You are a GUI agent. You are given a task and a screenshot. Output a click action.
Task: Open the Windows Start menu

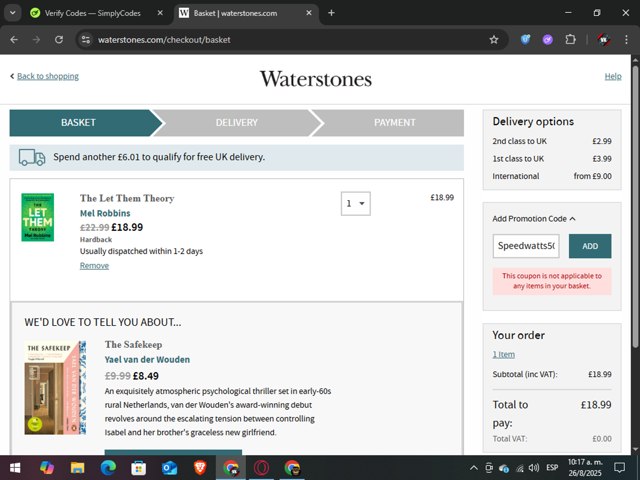coord(15,467)
